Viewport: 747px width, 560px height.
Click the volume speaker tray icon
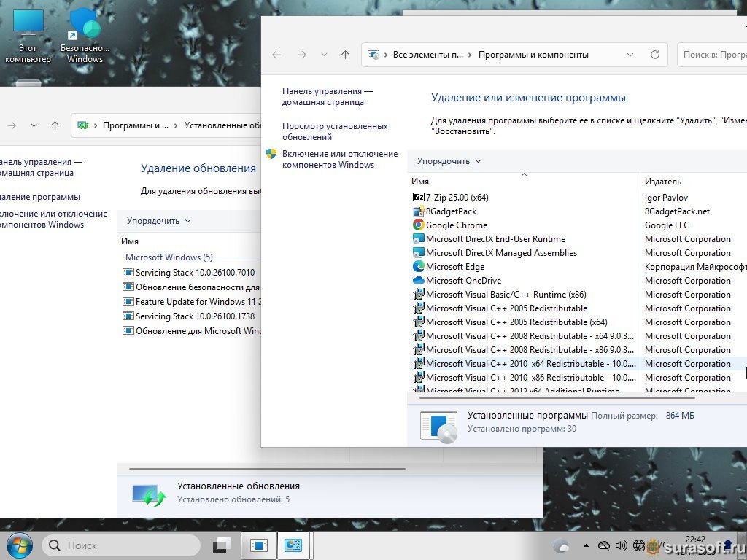[622, 545]
